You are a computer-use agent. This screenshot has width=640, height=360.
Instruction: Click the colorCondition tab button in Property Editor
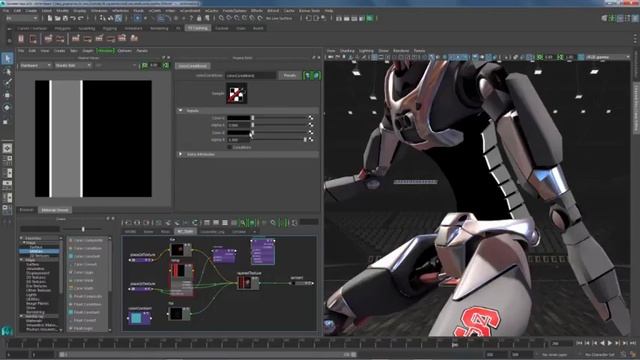pyautogui.click(x=193, y=66)
